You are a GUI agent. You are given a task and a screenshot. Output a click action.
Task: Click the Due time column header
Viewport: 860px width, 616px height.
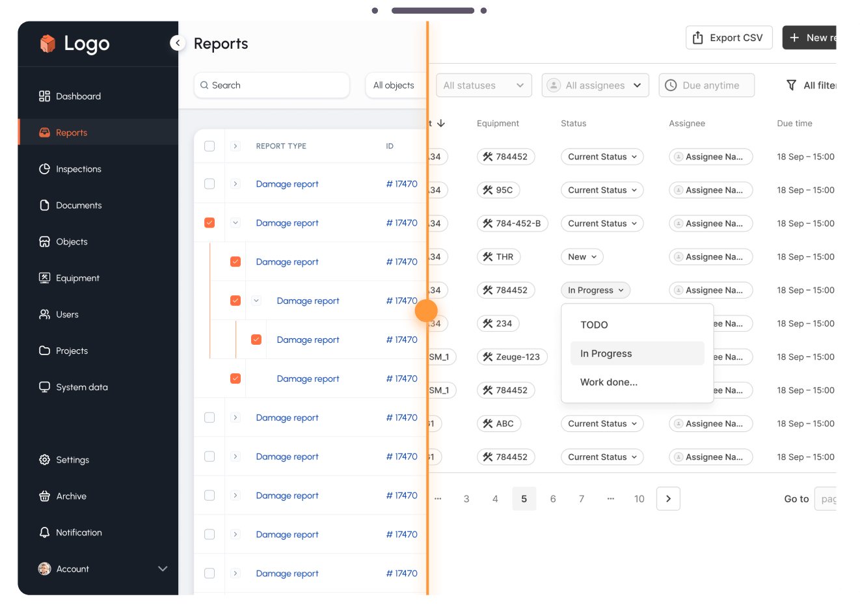(794, 123)
